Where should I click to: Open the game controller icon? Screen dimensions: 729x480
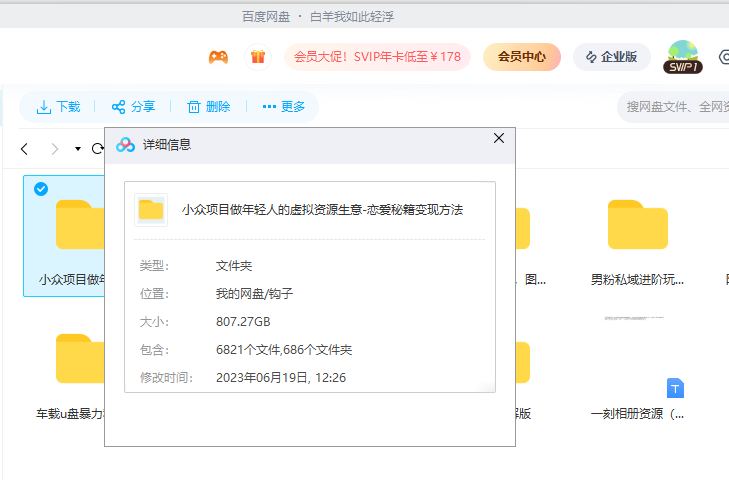[x=217, y=57]
